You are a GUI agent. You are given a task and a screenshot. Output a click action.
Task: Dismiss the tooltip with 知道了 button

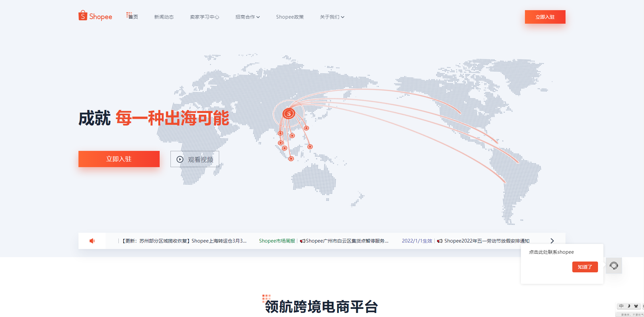click(585, 267)
